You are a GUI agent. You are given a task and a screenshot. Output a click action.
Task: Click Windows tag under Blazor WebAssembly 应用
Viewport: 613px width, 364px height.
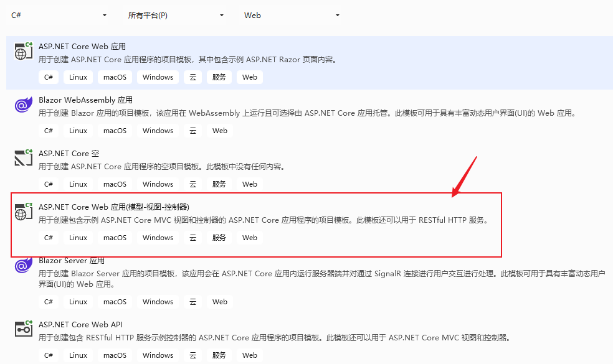coord(158,131)
